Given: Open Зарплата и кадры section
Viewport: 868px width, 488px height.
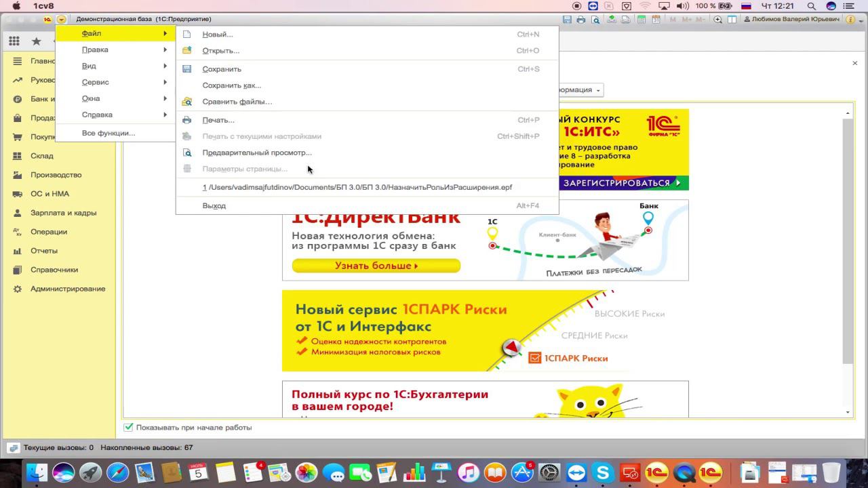Looking at the screenshot, I should tap(63, 213).
